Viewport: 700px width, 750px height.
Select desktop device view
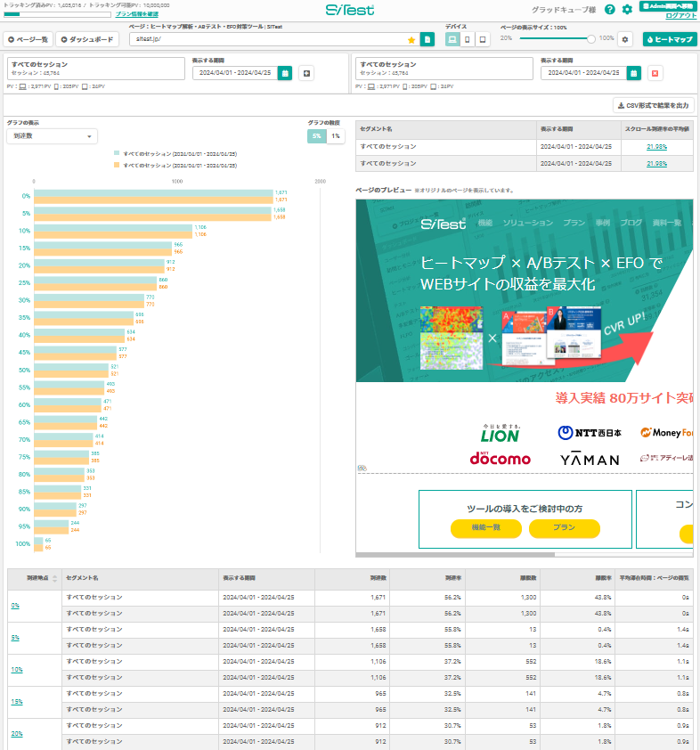pos(452,39)
